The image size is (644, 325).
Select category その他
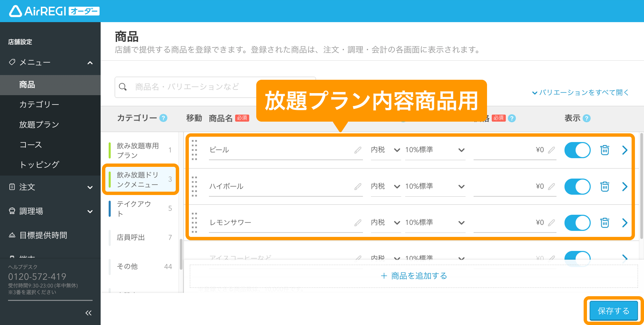(141, 266)
